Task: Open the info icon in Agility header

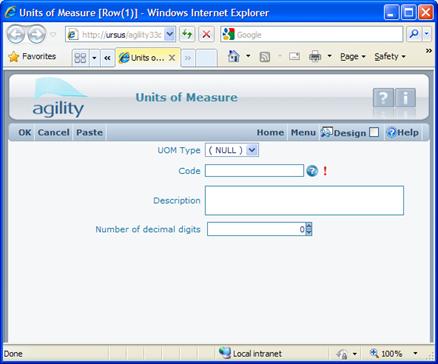Action: coord(405,98)
